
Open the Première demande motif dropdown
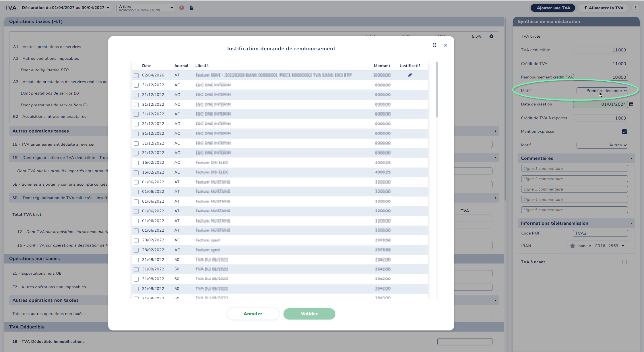[602, 91]
